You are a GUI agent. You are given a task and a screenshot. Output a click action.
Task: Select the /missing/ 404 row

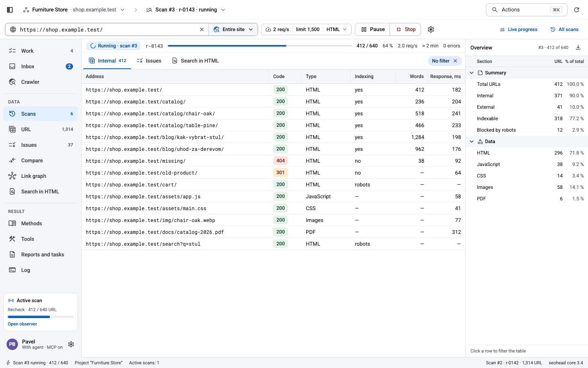tap(273, 161)
